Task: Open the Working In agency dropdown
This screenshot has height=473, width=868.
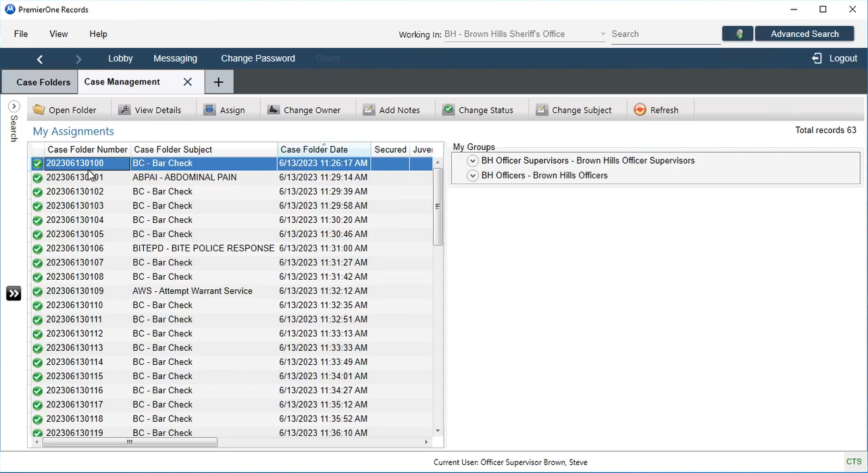Action: tap(603, 34)
